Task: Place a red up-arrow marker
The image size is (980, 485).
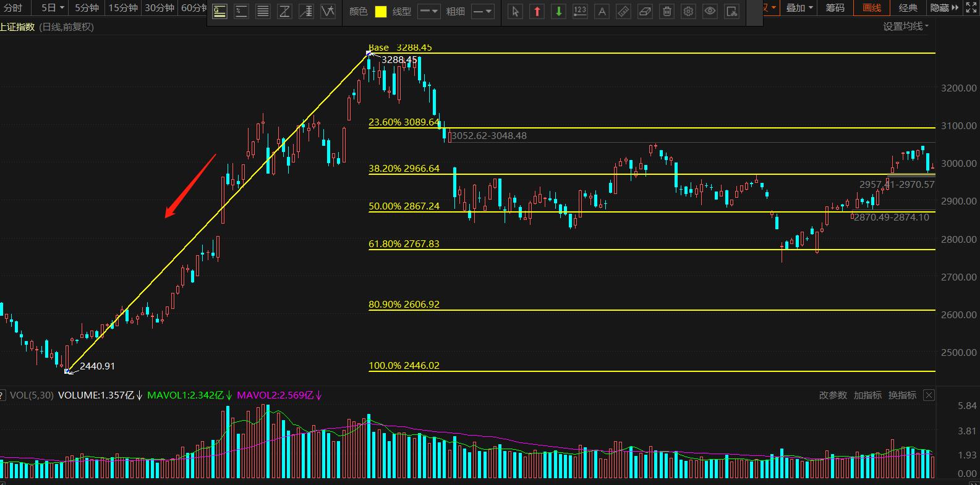Action: tap(537, 11)
